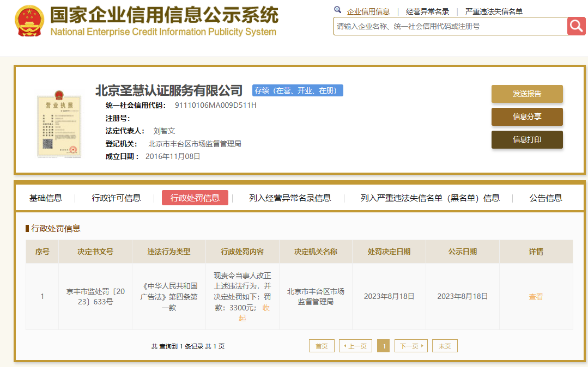Open penalty details via 查看 link

point(536,296)
